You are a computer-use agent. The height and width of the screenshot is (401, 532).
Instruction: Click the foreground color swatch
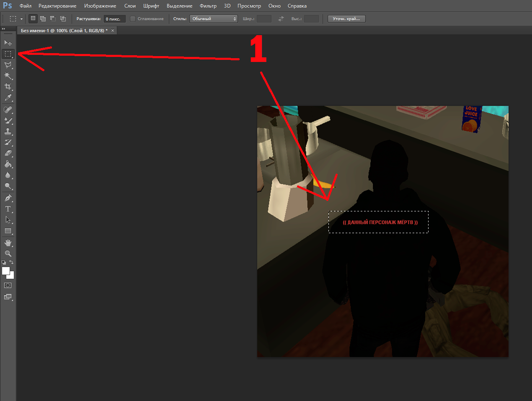coord(5,271)
